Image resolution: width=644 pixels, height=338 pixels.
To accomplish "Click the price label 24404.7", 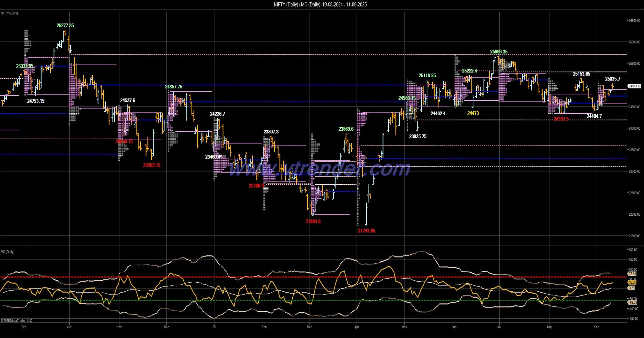I will [x=594, y=117].
